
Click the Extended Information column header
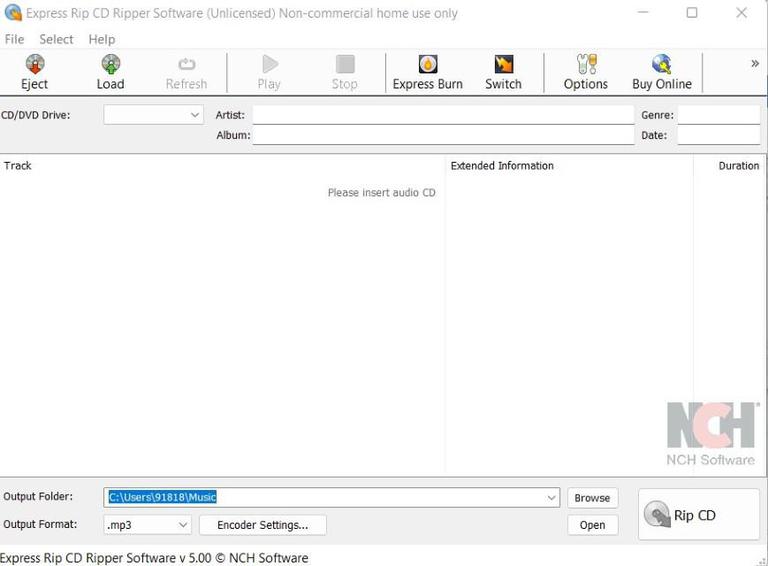coord(502,165)
